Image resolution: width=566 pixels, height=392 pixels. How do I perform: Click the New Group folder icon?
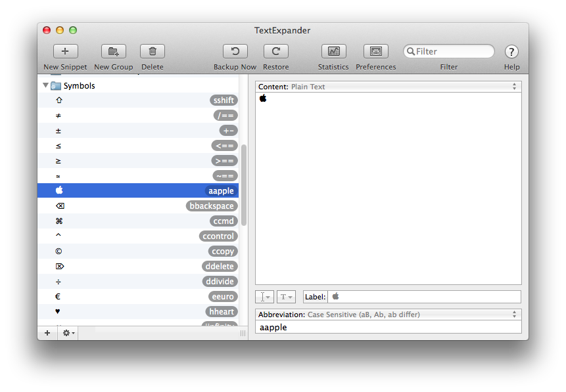(113, 51)
